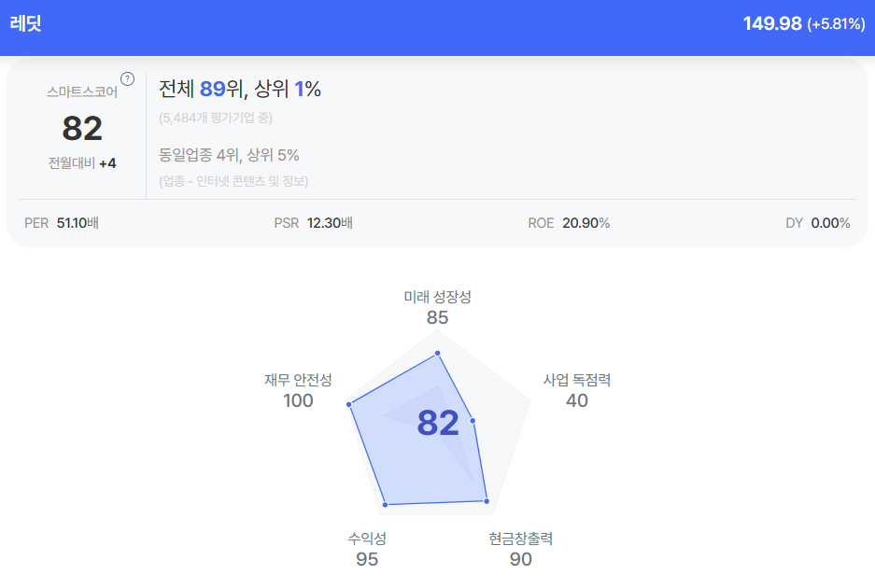The height and width of the screenshot is (588, 875).
Task: Click the 149.98 stock price
Action: point(772,23)
